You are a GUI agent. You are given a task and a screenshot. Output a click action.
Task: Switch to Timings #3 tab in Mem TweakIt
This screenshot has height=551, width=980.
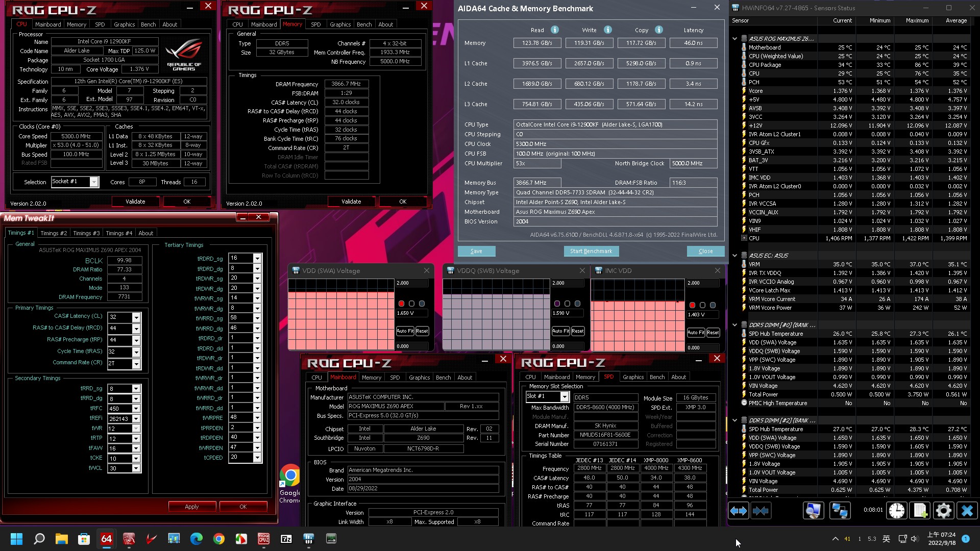(86, 233)
